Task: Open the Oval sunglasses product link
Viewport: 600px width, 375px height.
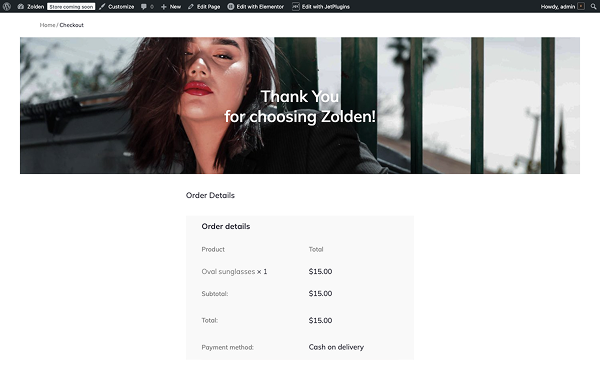Action: (228, 271)
